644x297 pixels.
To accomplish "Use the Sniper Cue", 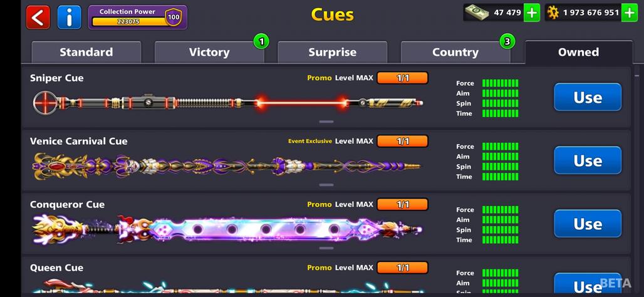I will (x=588, y=97).
